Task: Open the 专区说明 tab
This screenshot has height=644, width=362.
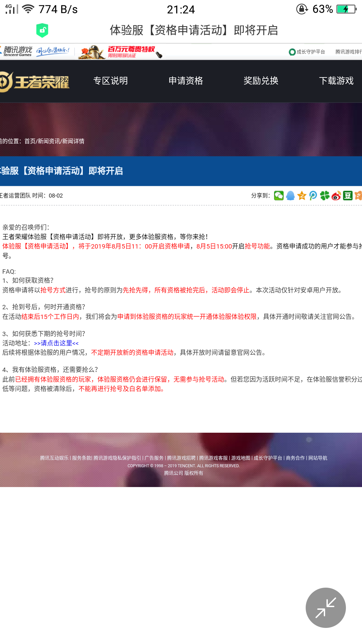Action: click(110, 81)
